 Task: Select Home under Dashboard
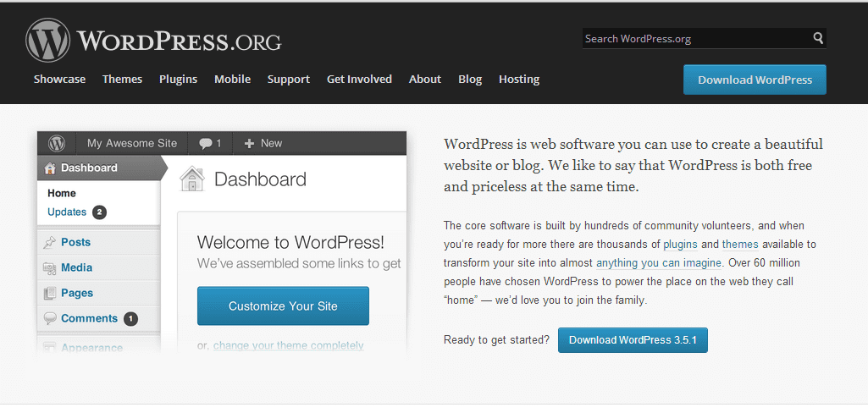point(62,193)
